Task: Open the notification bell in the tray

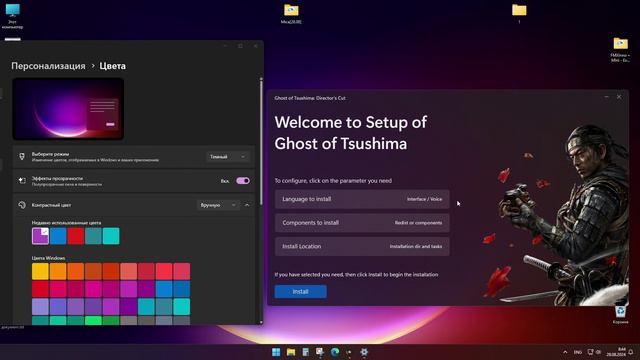Action: click(631, 352)
